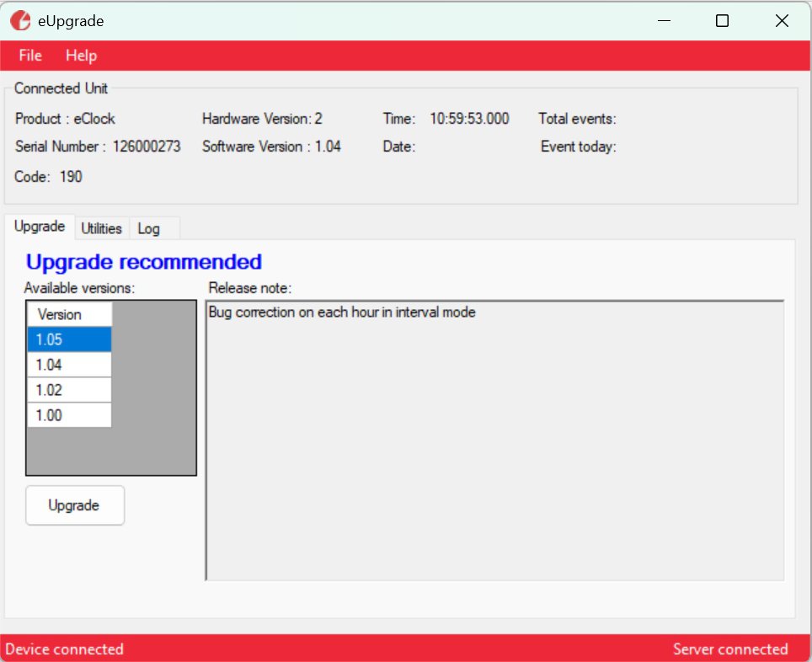Select version 1.00 in the list
812x662 pixels.
69,415
